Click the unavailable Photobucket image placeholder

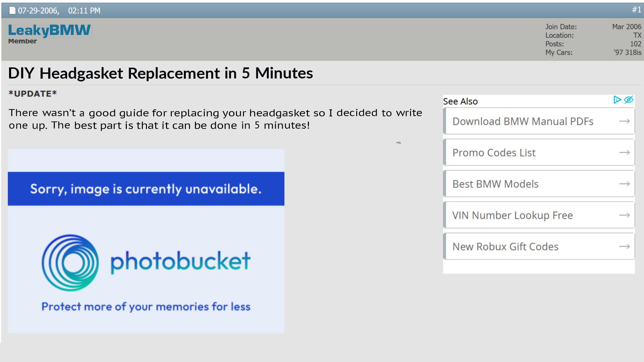click(146, 241)
